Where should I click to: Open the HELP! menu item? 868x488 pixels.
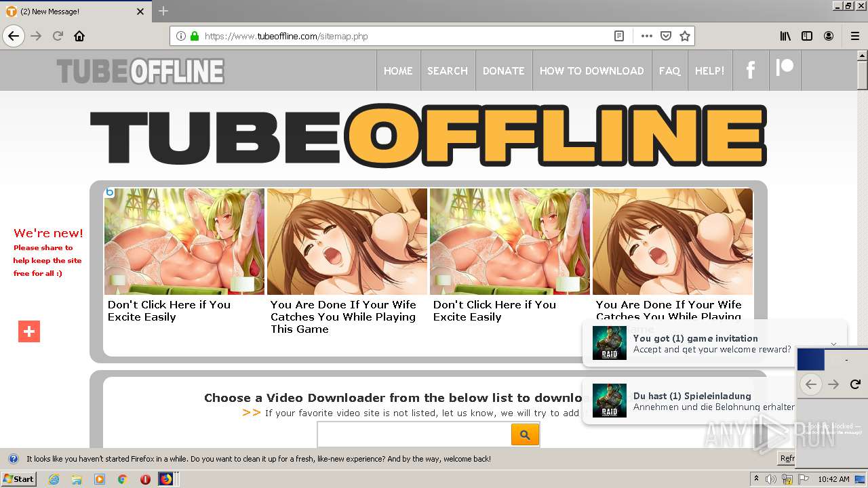[x=710, y=70]
